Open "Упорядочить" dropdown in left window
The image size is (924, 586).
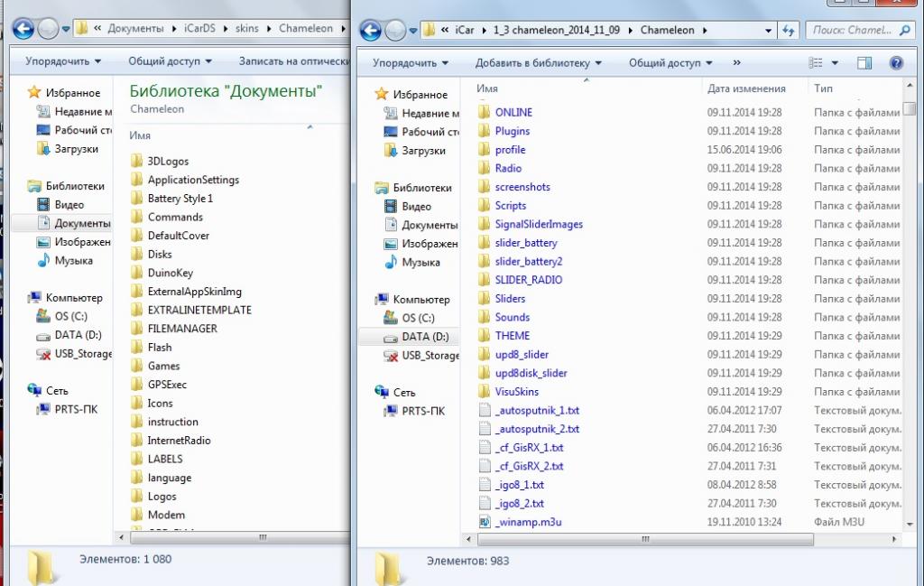63,61
